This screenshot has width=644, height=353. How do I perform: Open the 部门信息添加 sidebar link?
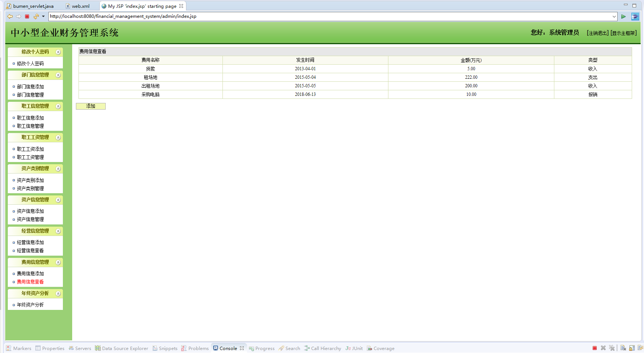click(x=30, y=87)
